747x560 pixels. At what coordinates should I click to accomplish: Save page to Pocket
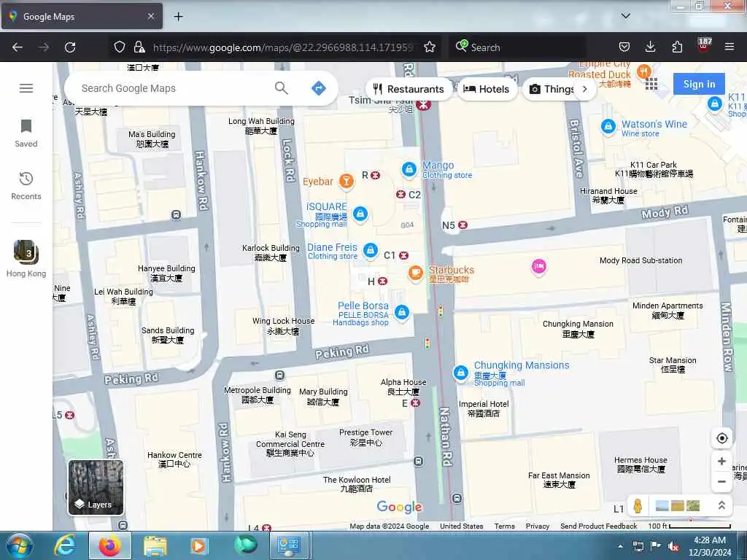[x=624, y=47]
